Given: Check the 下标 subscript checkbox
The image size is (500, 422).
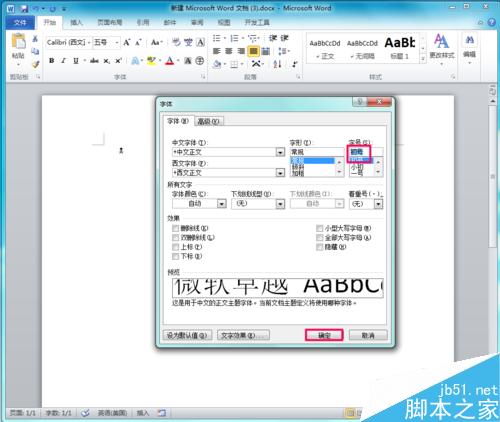Looking at the screenshot, I should pos(176,256).
